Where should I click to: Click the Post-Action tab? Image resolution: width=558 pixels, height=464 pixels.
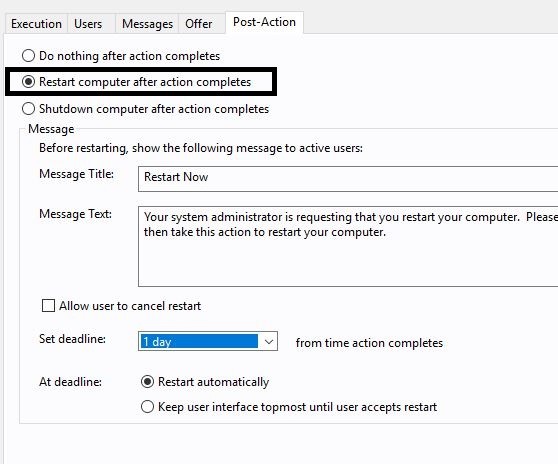pos(264,22)
